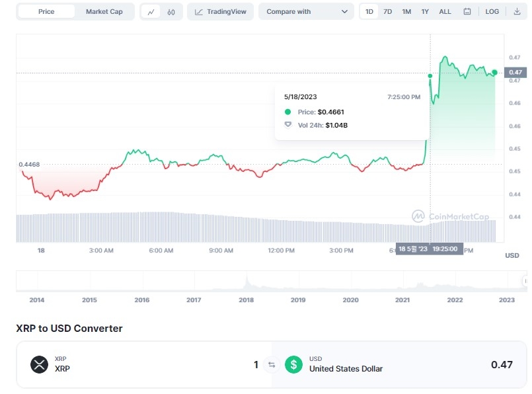This screenshot has width=532, height=394.
Task: Click the XRP amount field showing 1
Action: [x=256, y=365]
